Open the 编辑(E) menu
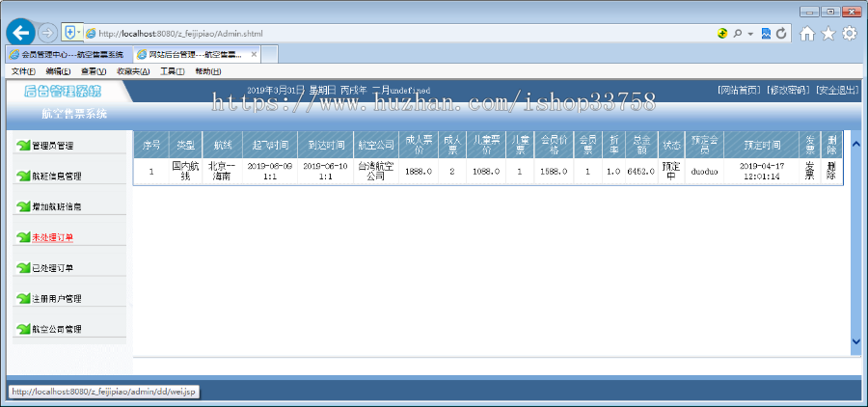Image resolution: width=868 pixels, height=407 pixels. (58, 71)
